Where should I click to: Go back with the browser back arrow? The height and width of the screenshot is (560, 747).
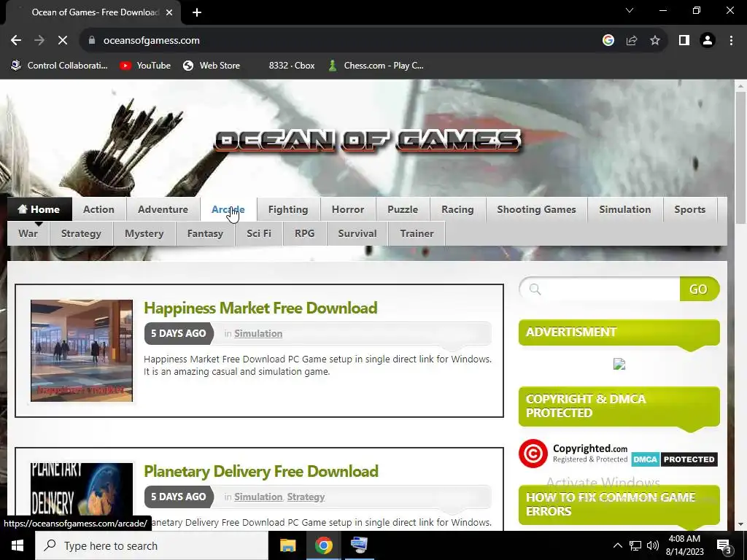[x=16, y=41]
